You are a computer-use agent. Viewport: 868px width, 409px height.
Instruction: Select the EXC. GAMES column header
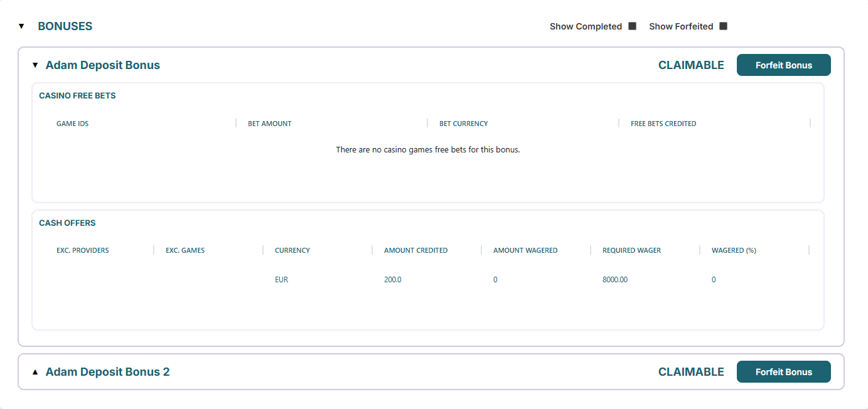[185, 250]
